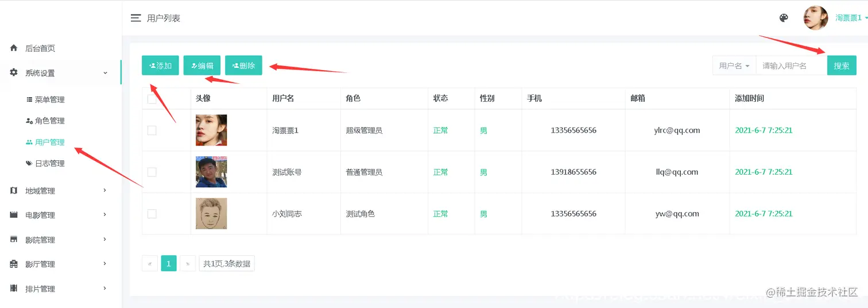Click the list icon beside 菜单管理
868x308 pixels.
coord(29,99)
